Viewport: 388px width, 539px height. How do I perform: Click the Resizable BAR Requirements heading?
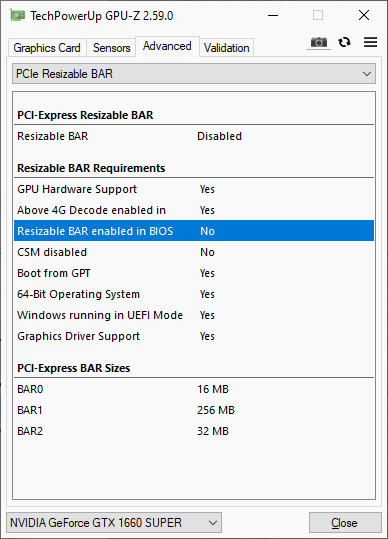(91, 168)
